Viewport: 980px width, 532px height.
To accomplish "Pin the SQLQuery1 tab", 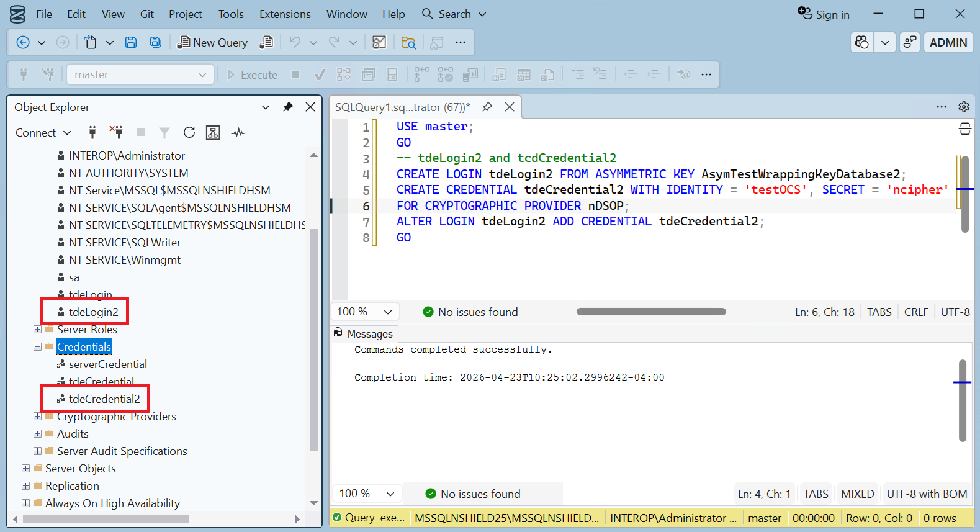I will click(x=487, y=107).
